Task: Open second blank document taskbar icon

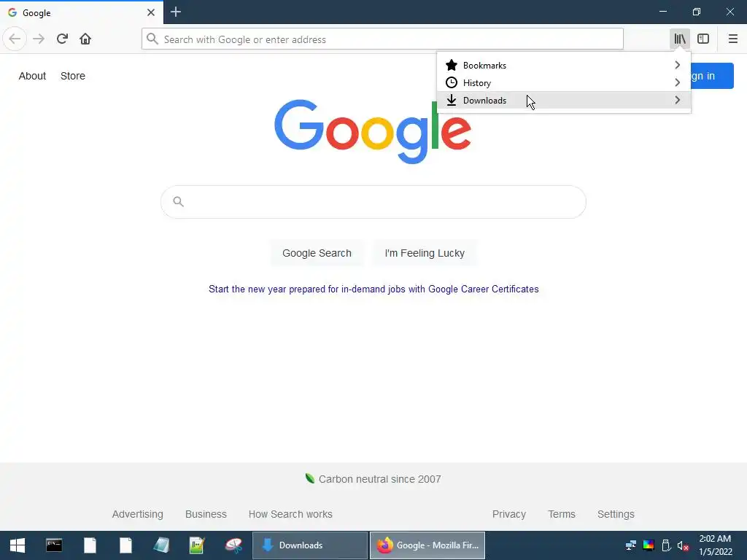Action: [x=125, y=545]
